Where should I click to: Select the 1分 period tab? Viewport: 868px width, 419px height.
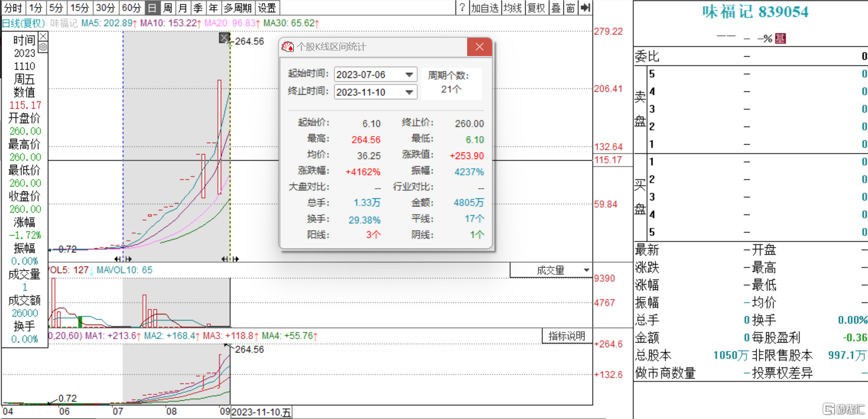tap(36, 8)
